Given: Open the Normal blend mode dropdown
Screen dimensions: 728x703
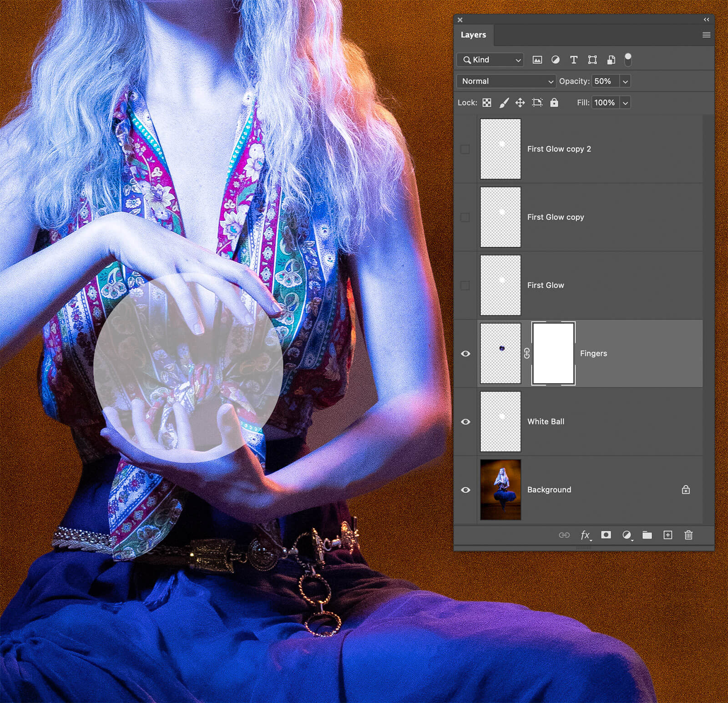Looking at the screenshot, I should [x=506, y=81].
